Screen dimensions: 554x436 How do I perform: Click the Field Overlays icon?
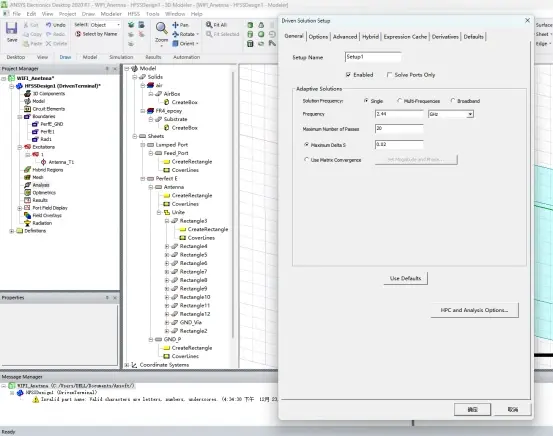pyautogui.click(x=28, y=215)
